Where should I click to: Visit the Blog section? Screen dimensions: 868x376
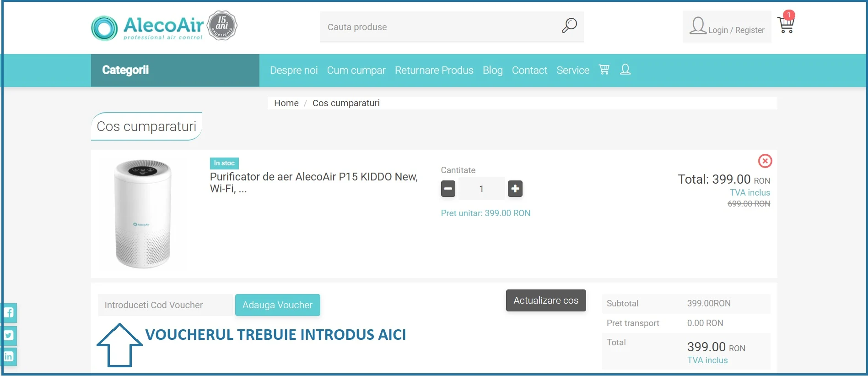point(492,70)
